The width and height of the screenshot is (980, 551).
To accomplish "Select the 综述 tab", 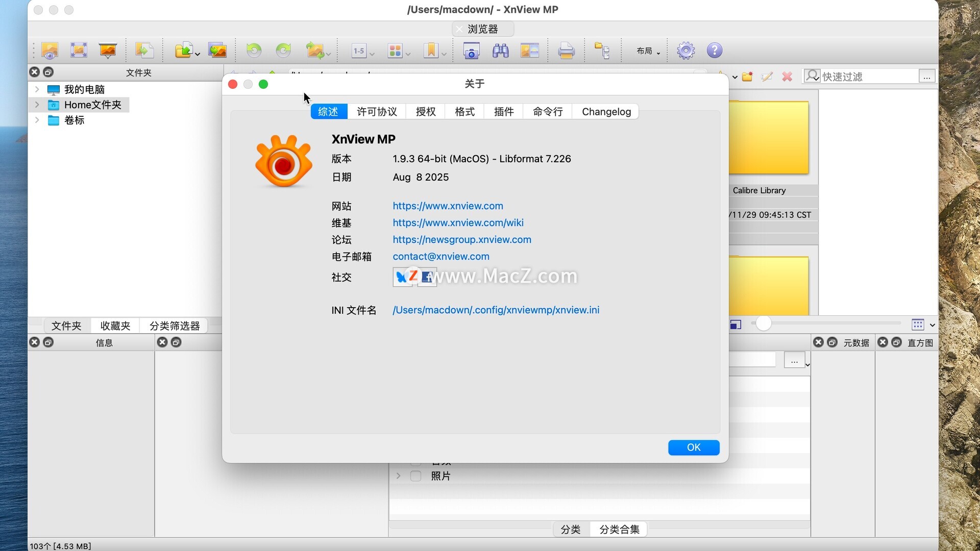I will coord(328,112).
